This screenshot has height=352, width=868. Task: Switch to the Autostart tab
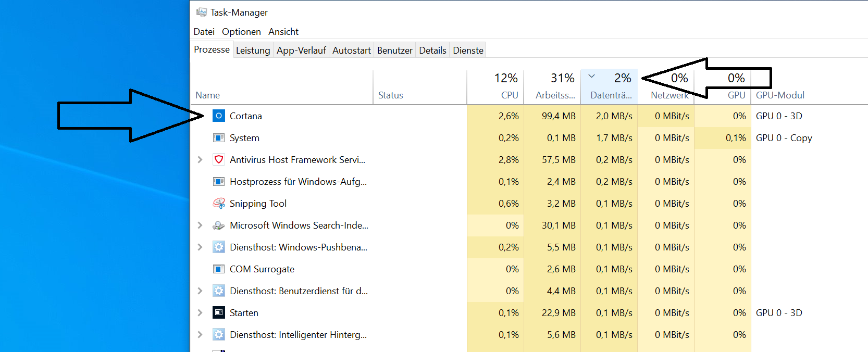coord(352,51)
